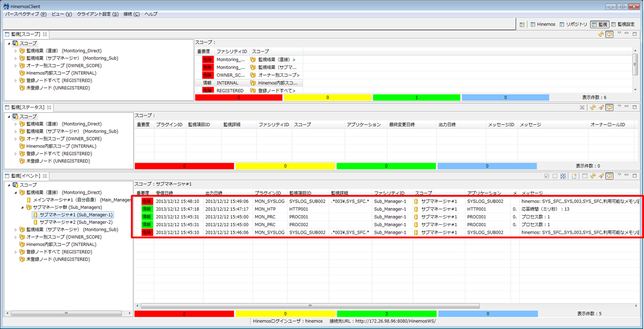
Task: Select the INTERNAL row in scope list
Action: click(x=249, y=83)
